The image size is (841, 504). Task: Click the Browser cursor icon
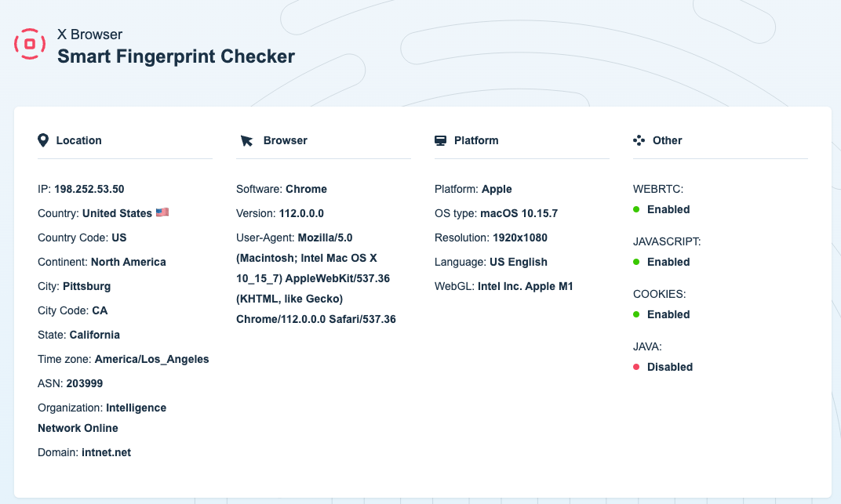pyautogui.click(x=245, y=140)
